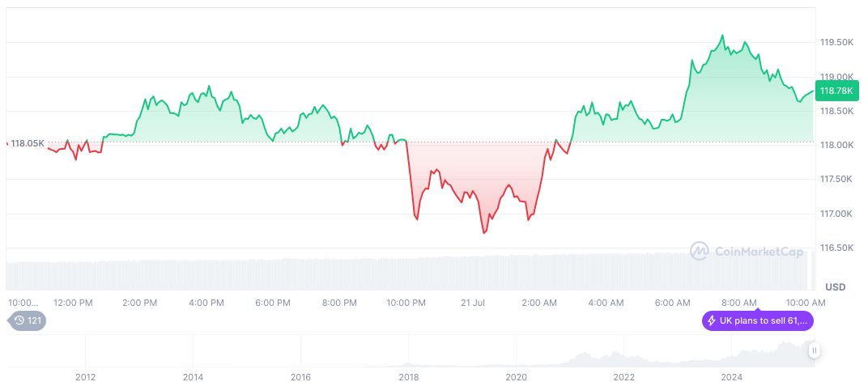The width and height of the screenshot is (868, 386).
Task: Click the 118.05K baseline price label
Action: click(28, 143)
